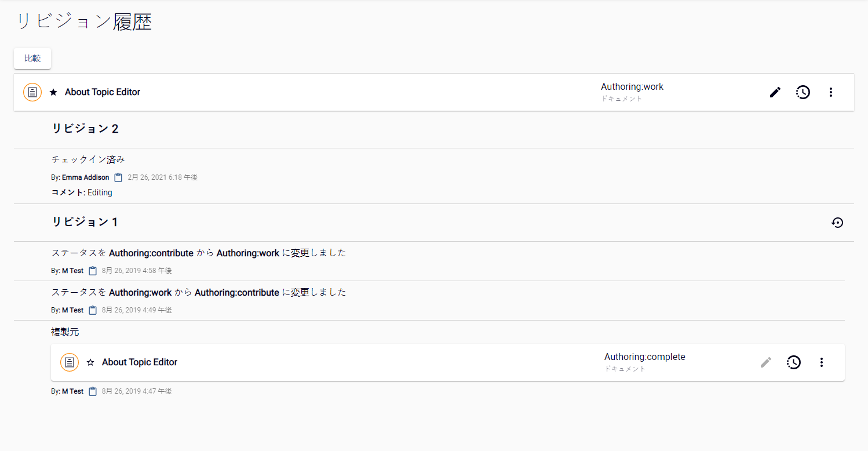Click Authoring:work status label in top row

(632, 87)
